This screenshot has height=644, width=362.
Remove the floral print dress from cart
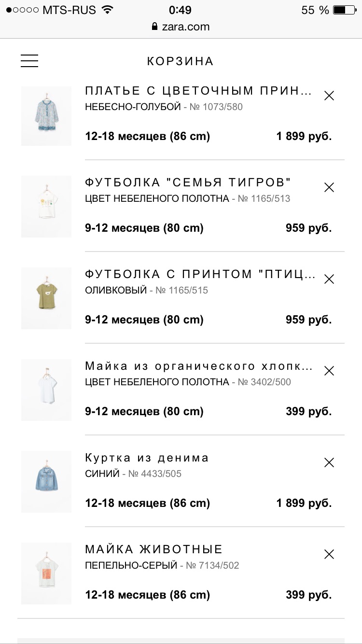tap(329, 96)
